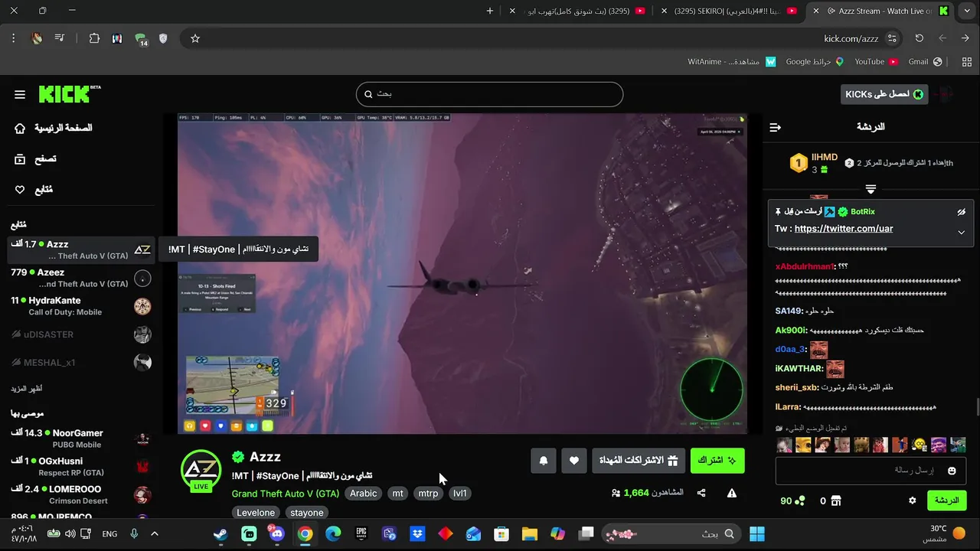
Task: Click the بحث search box on Kick
Action: coord(490,94)
